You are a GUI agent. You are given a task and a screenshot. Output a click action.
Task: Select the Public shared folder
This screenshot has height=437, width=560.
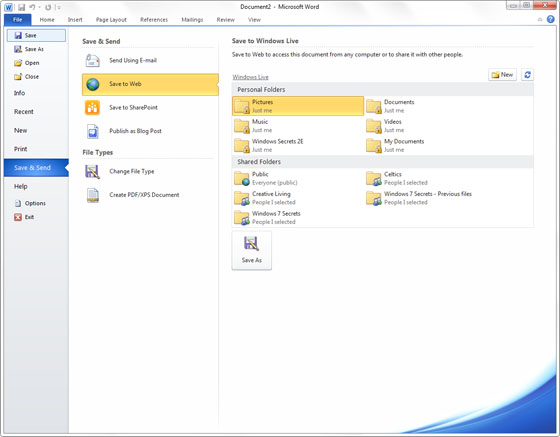pos(298,178)
